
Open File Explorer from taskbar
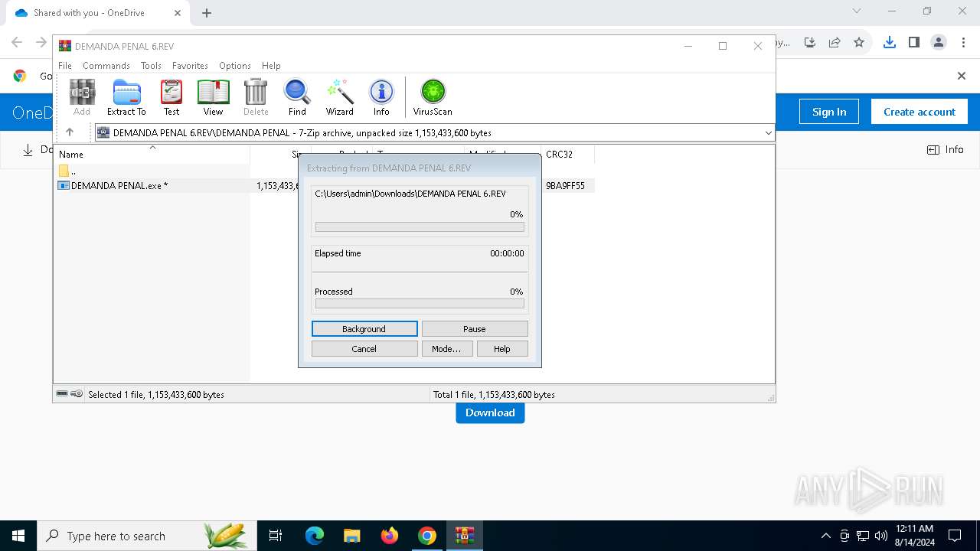click(x=352, y=536)
